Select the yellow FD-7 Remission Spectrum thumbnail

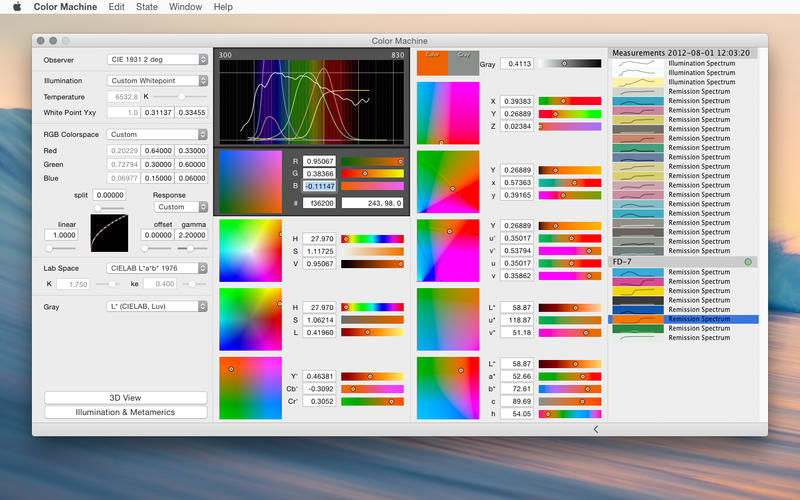pos(638,291)
